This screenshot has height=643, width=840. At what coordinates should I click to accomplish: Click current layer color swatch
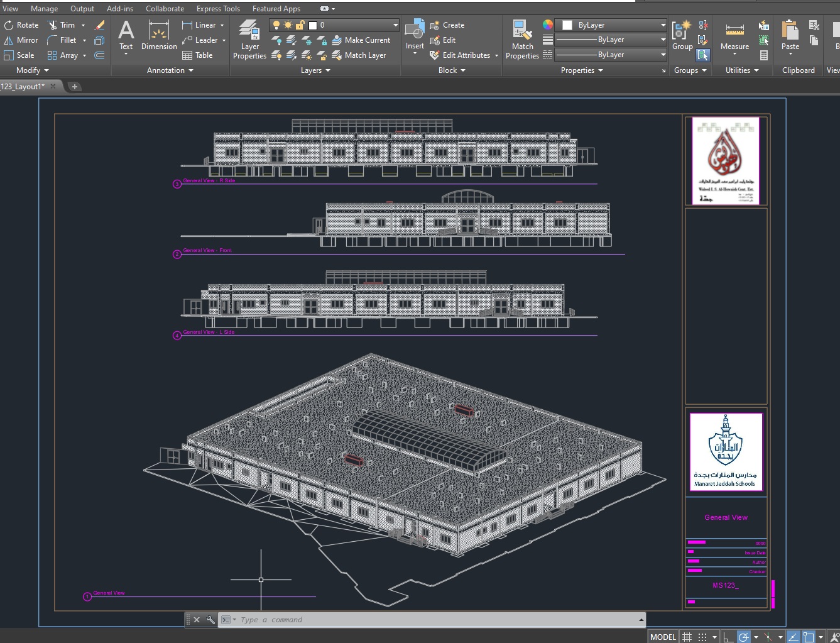pos(312,25)
